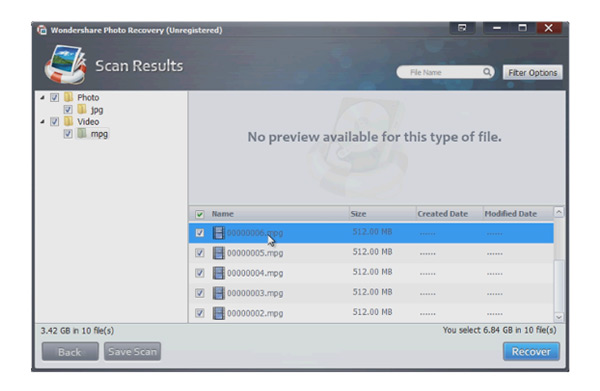Minimize the Photo Recovery window
Viewport: 600px width, 391px height.
(497, 28)
